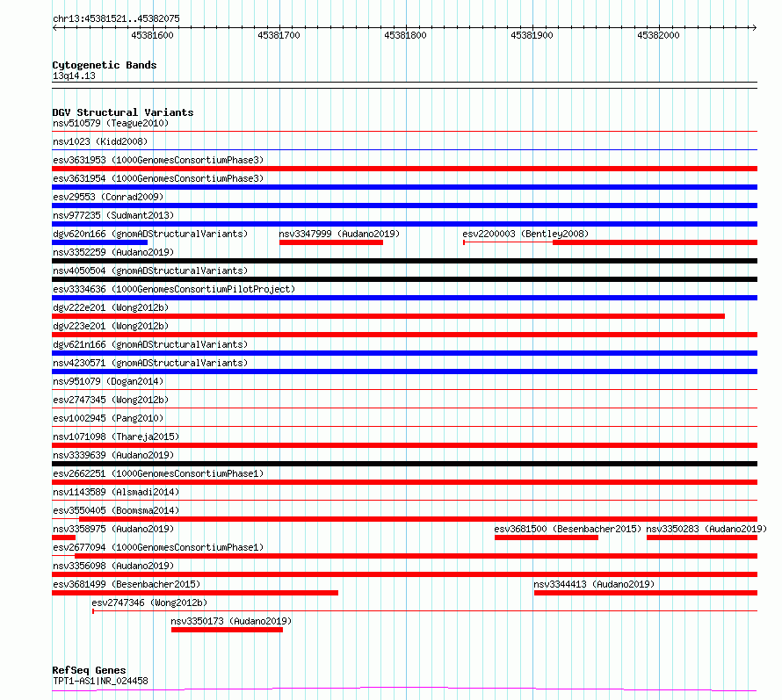Image resolution: width=782 pixels, height=700 pixels.
Task: Click the 45381700 ruler position label
Action: [279, 35]
